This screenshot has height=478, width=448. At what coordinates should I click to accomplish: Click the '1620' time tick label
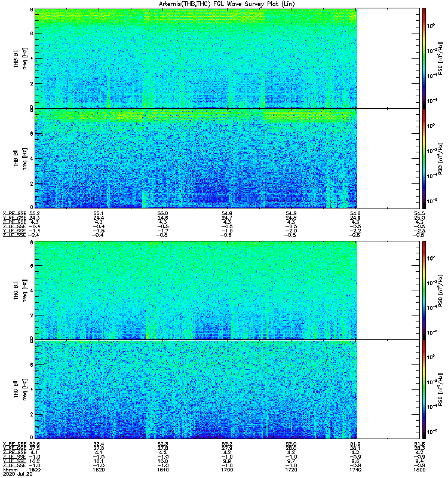[99, 470]
